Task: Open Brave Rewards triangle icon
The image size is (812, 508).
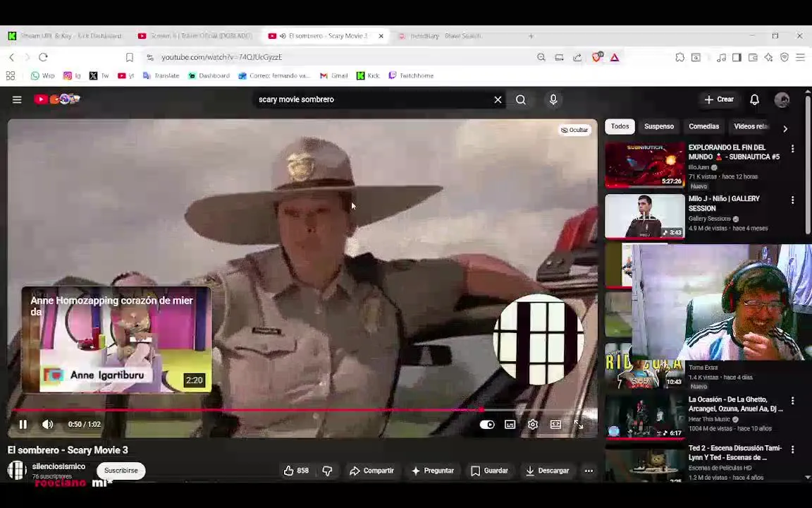Action: click(x=614, y=57)
